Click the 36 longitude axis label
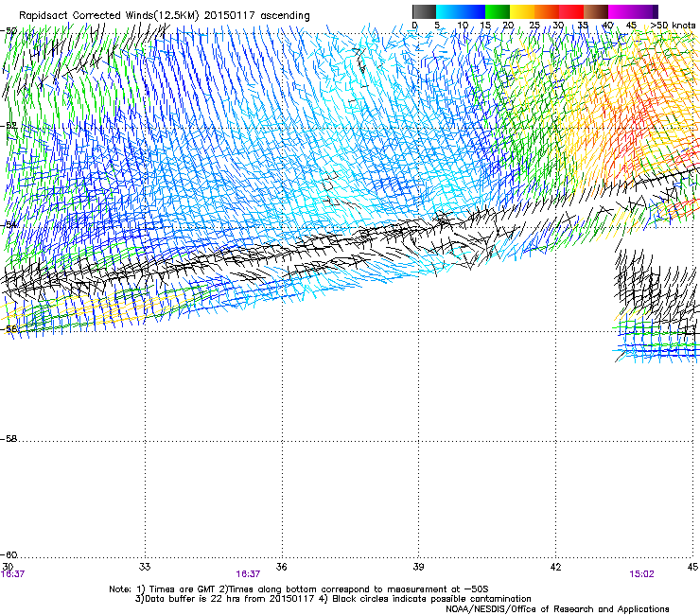The width and height of the screenshot is (700, 615). (281, 567)
